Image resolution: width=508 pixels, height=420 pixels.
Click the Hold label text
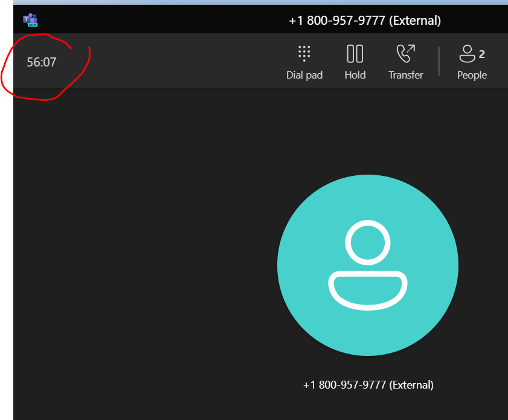point(355,75)
